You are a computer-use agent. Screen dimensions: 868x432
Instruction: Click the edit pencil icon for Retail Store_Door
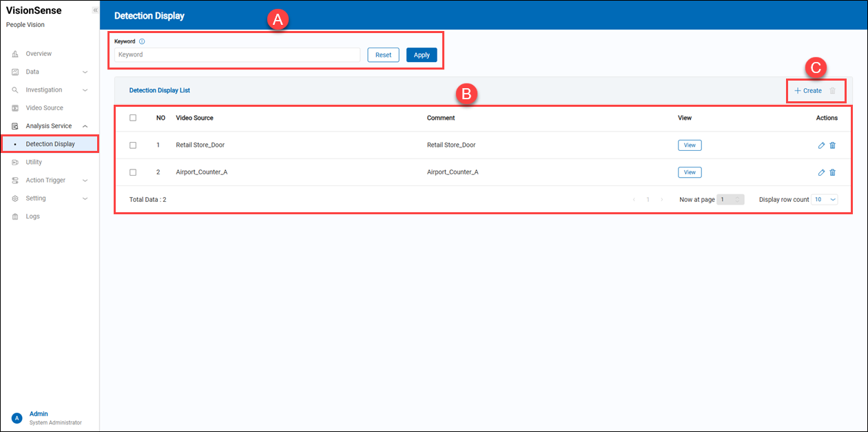click(821, 145)
